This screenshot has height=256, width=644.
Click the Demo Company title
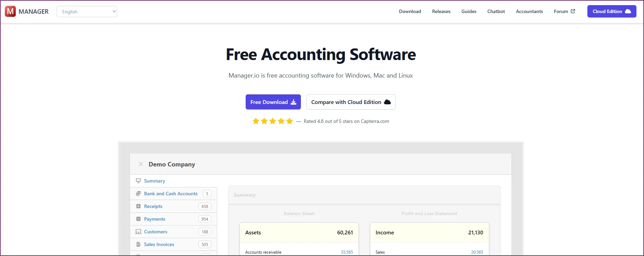[172, 164]
